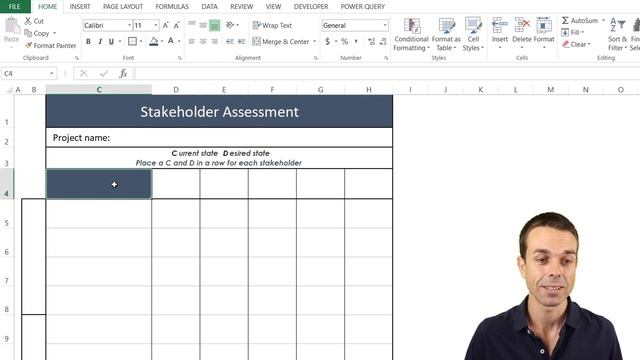Select bottom align icon

click(214, 25)
